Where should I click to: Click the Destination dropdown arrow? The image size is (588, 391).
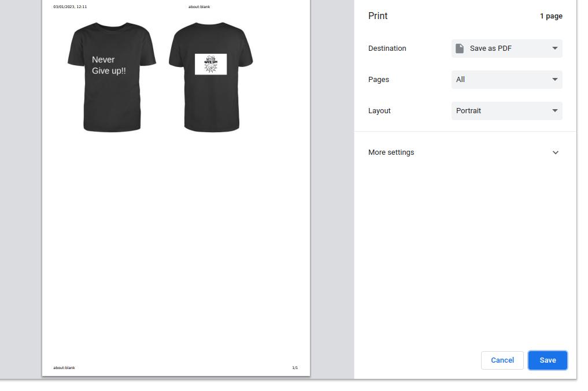tap(554, 49)
